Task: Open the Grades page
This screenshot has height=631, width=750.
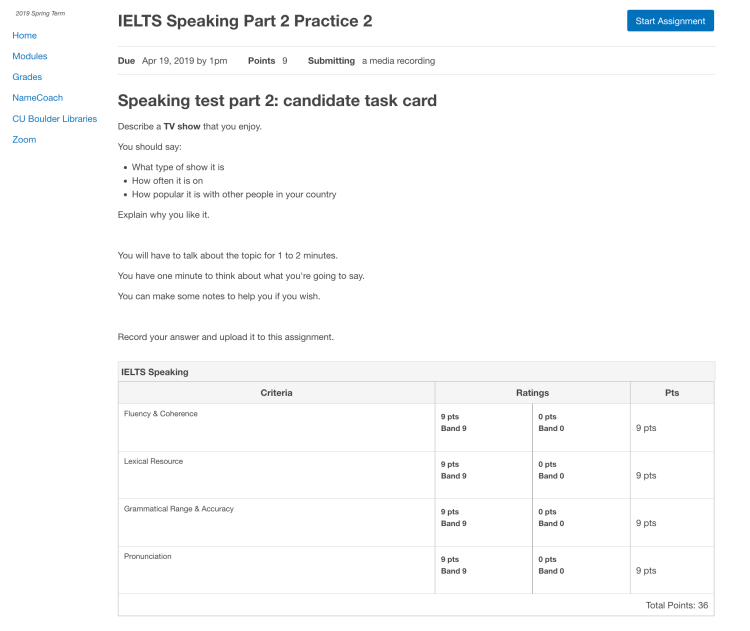Action: coord(27,77)
